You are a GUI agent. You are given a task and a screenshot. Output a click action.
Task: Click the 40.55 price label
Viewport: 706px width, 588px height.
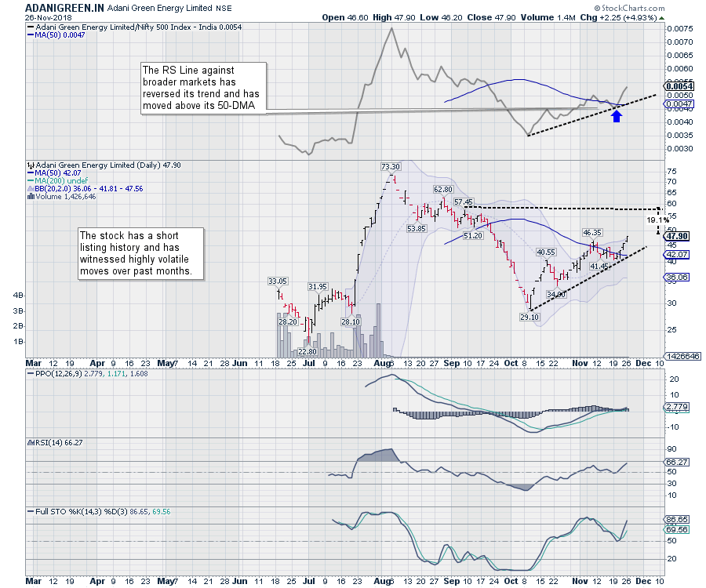point(546,252)
